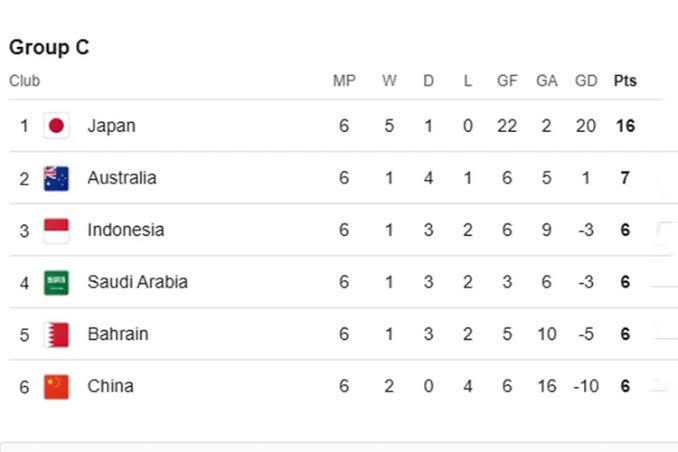Image resolution: width=678 pixels, height=452 pixels.
Task: Click the Saudi Arabia flag icon
Action: tap(56, 282)
